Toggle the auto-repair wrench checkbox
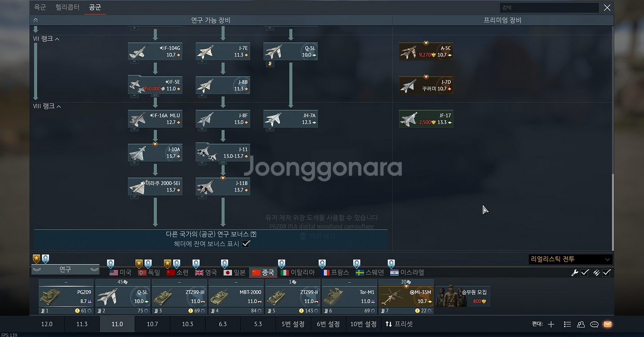The height and width of the screenshot is (337, 644). tap(585, 272)
